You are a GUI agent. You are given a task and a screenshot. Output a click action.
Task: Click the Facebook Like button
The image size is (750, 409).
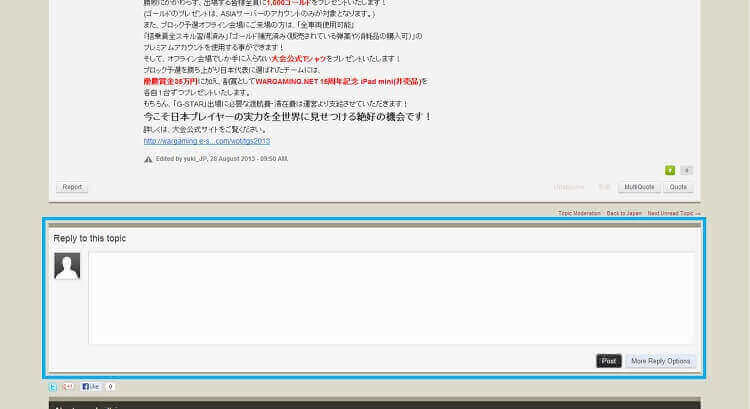tap(91, 386)
